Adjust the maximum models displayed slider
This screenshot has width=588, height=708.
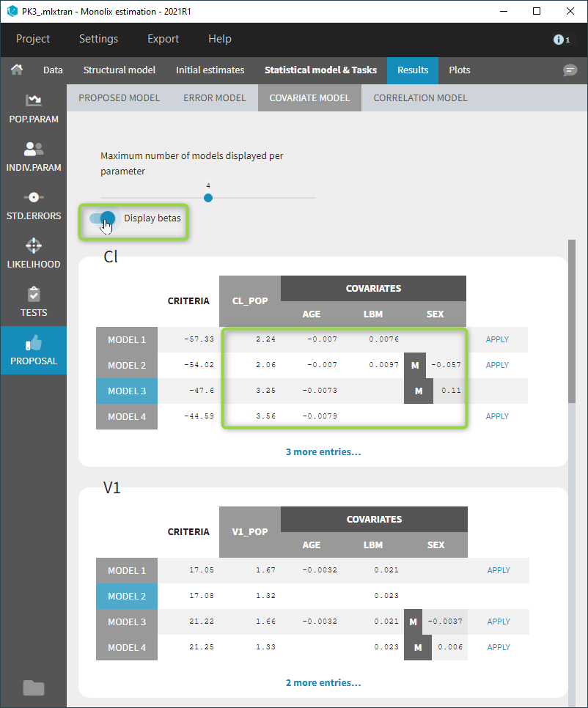(x=208, y=198)
